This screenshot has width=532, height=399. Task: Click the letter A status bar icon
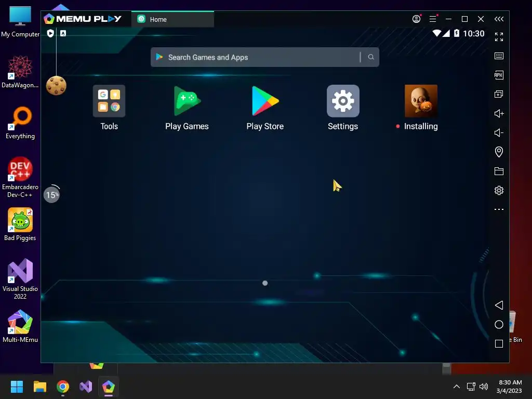click(x=63, y=33)
